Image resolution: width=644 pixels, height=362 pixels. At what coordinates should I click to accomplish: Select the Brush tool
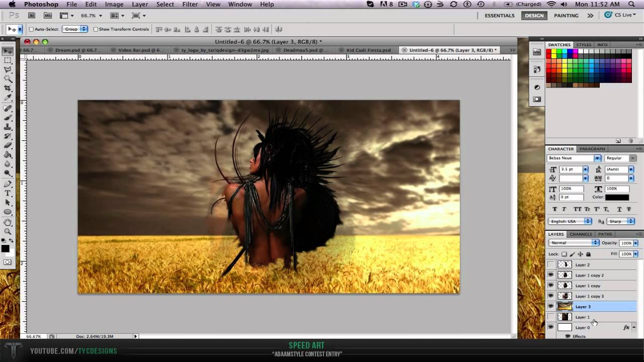coord(8,118)
